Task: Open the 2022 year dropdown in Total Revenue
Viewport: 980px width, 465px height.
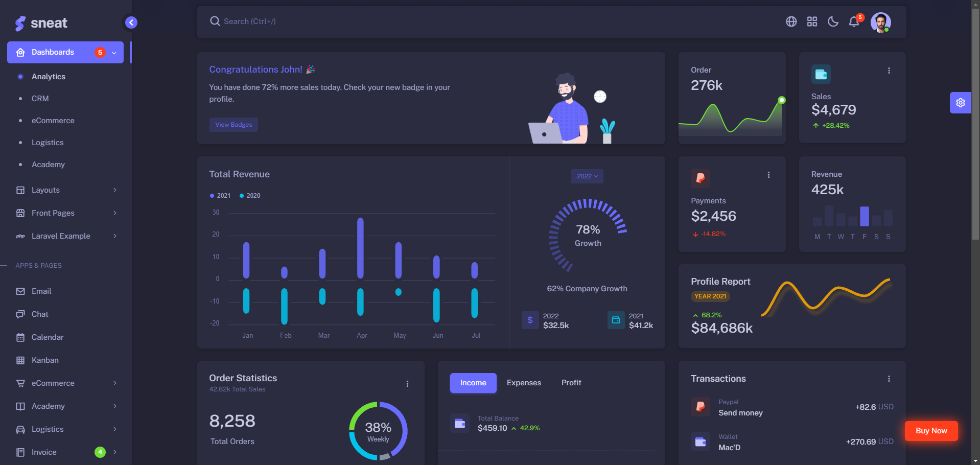Action: [x=586, y=176]
